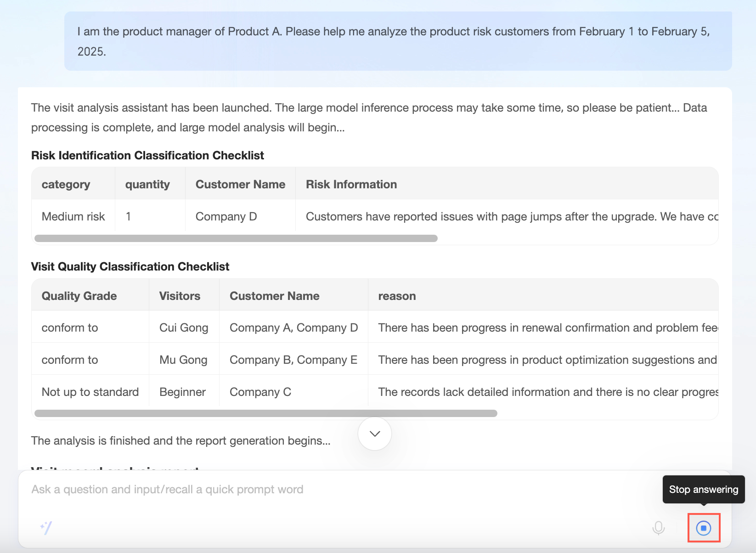Image resolution: width=756 pixels, height=553 pixels.
Task: Click the "Mu Gong" visitor cell
Action: point(183,360)
